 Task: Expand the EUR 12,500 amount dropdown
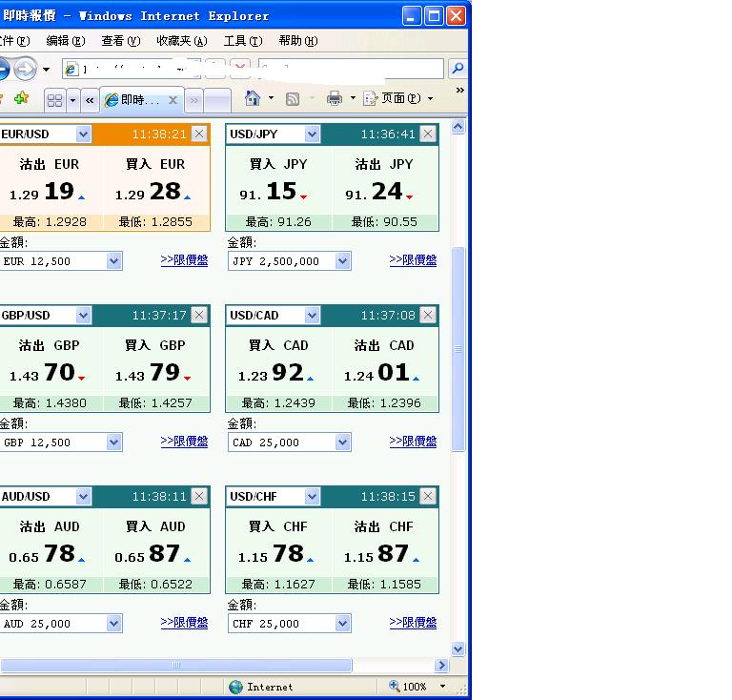point(114,261)
